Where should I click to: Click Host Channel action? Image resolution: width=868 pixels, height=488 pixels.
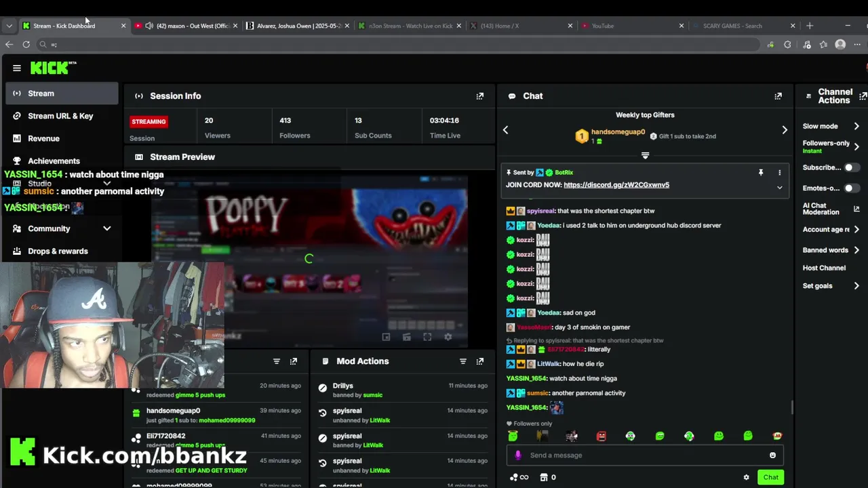[x=824, y=268]
